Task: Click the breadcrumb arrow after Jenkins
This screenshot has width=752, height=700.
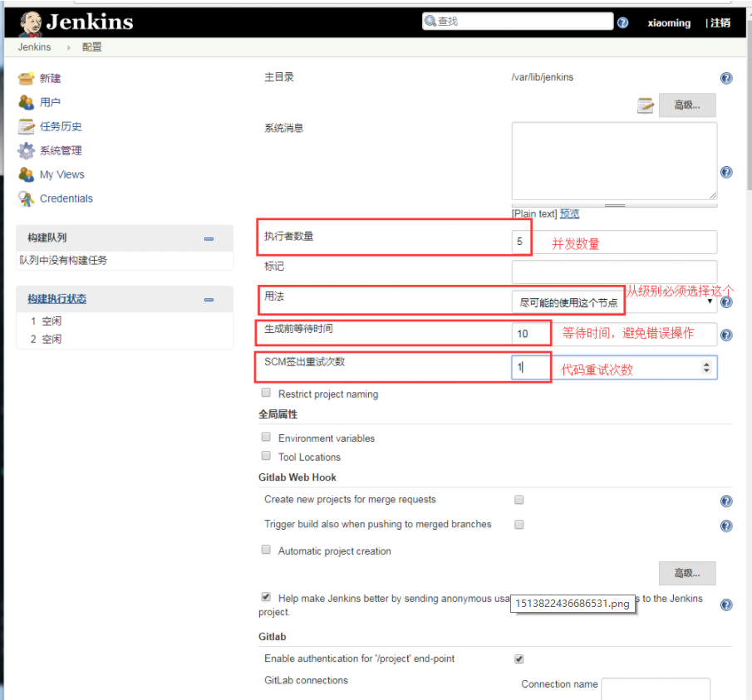Action: 68,47
